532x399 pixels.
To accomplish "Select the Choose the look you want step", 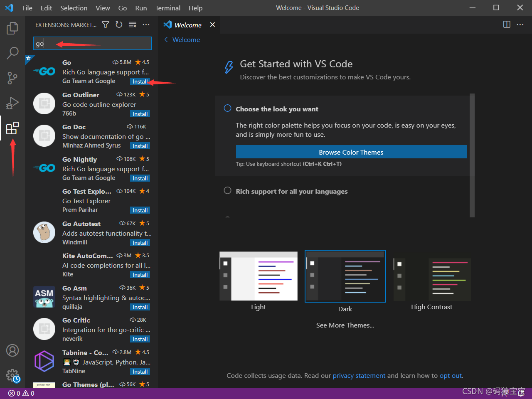I will (x=277, y=109).
